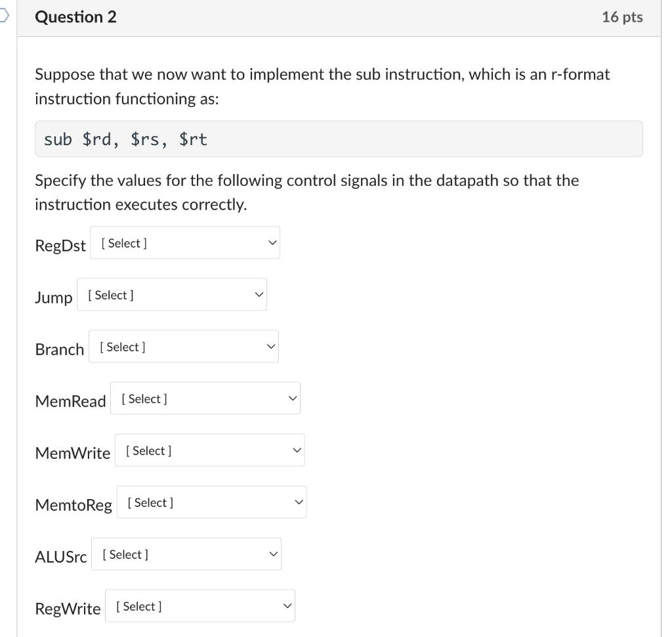
Task: Open the ALUSrc select dropdown
Action: point(186,554)
